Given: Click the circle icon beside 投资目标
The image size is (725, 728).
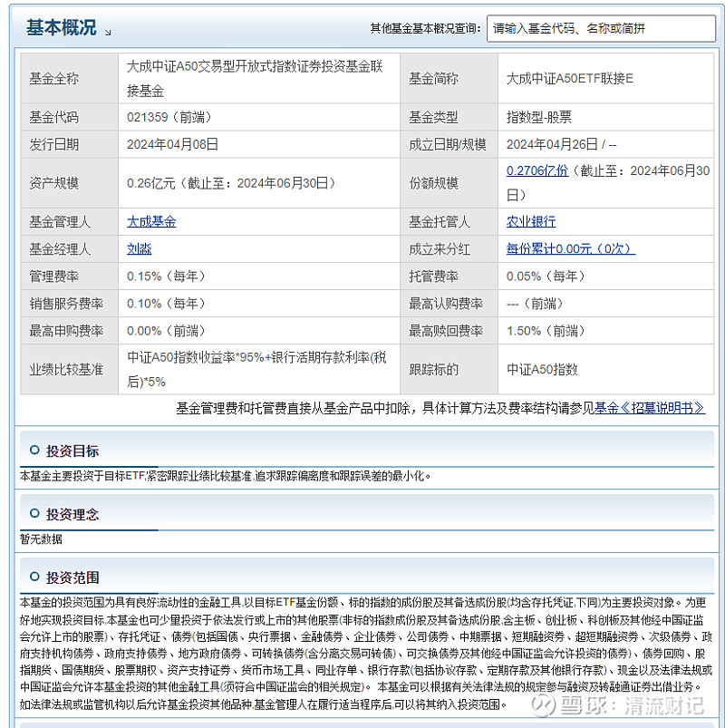Looking at the screenshot, I should pos(34,450).
